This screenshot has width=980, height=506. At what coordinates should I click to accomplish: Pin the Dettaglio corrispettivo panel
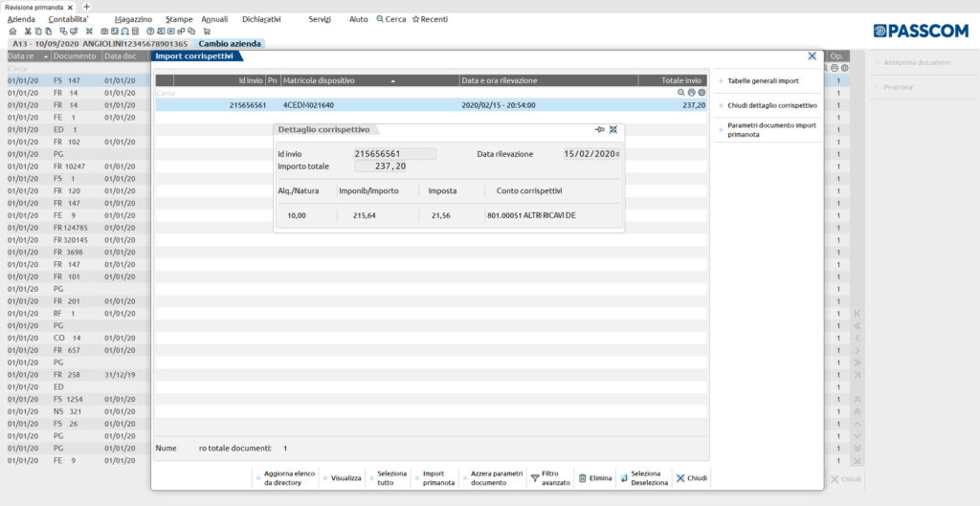pos(599,129)
